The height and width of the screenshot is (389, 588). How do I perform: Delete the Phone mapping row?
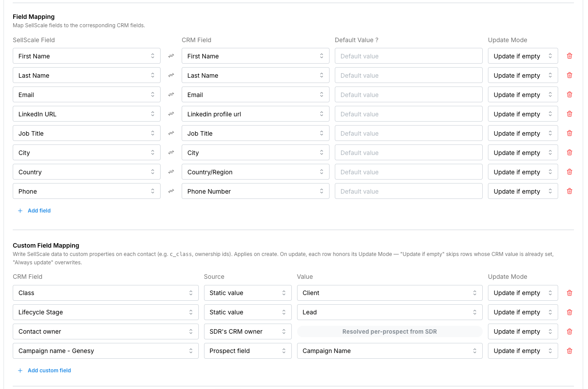pyautogui.click(x=570, y=191)
